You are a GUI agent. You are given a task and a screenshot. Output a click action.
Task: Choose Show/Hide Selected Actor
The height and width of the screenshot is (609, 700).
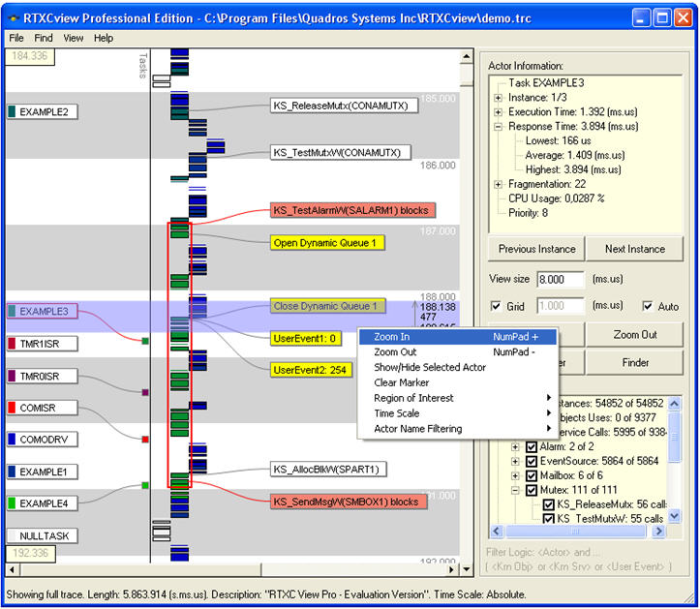(x=458, y=368)
